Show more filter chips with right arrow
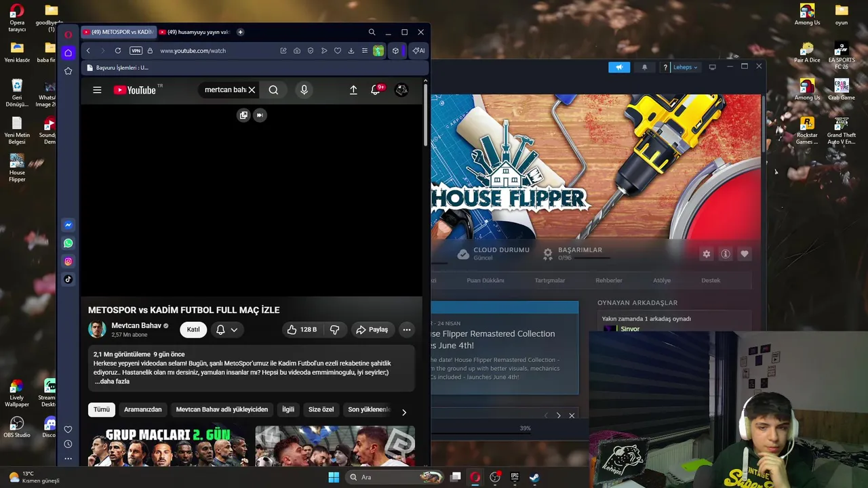868x488 pixels. [404, 412]
